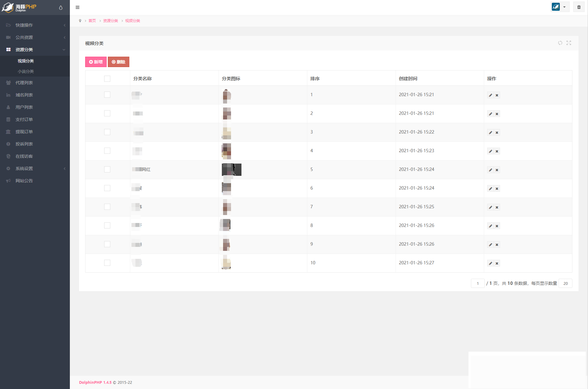
Task: Click the page number input field
Action: (477, 283)
